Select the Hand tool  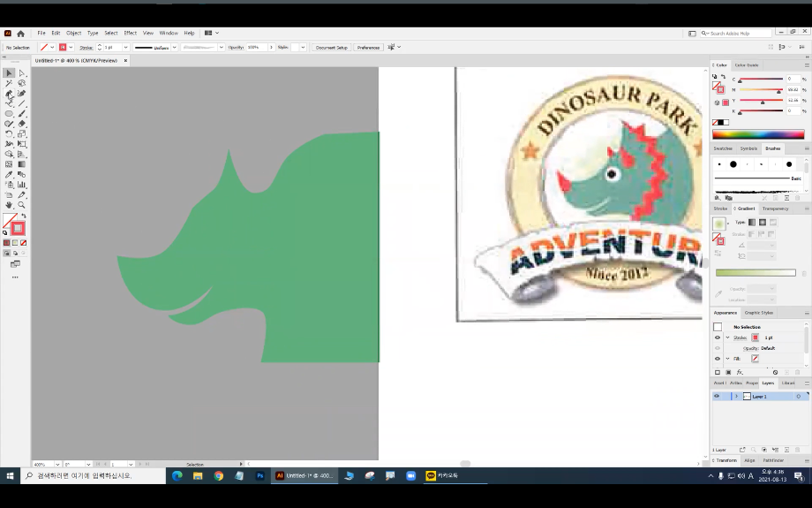point(9,205)
